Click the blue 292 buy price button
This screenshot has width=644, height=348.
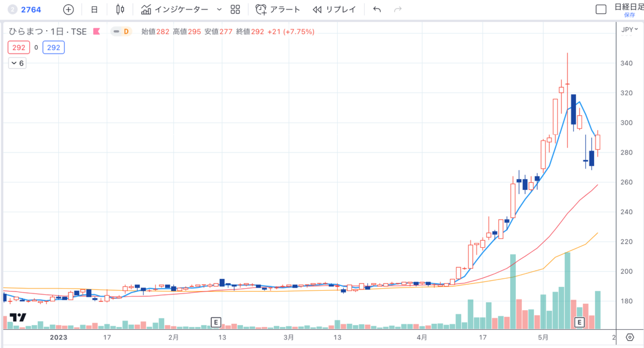point(53,48)
